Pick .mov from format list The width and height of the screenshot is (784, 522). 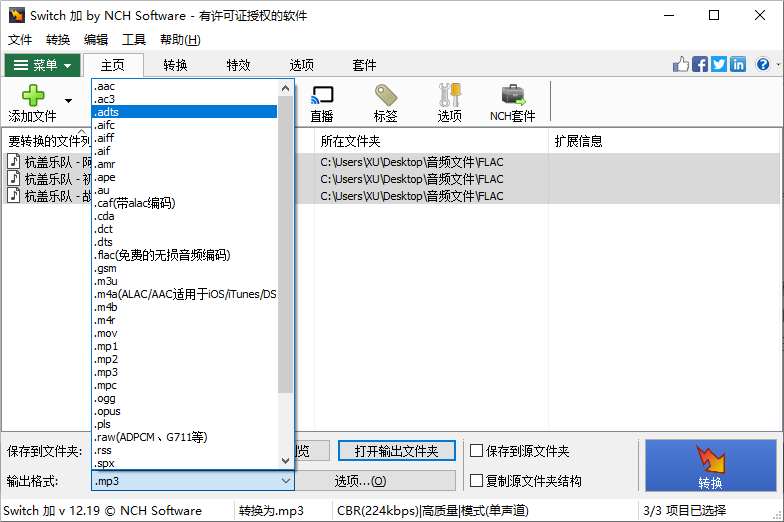(x=184, y=333)
